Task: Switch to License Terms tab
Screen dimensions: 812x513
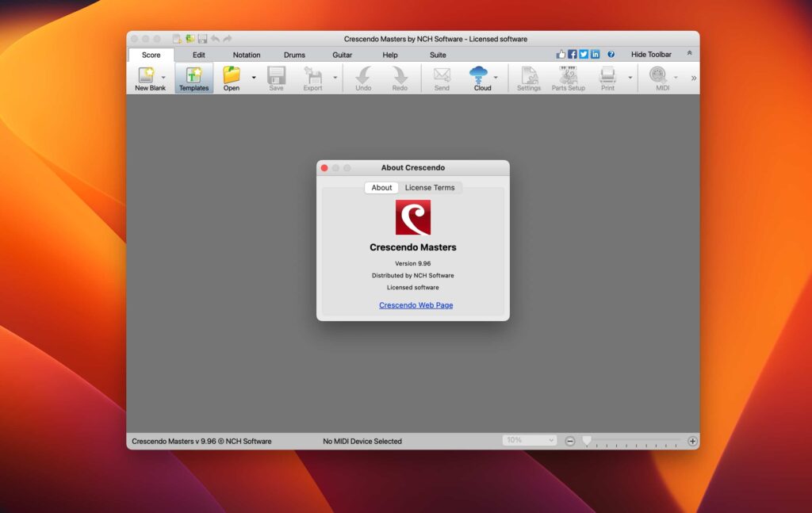Action: 430,188
